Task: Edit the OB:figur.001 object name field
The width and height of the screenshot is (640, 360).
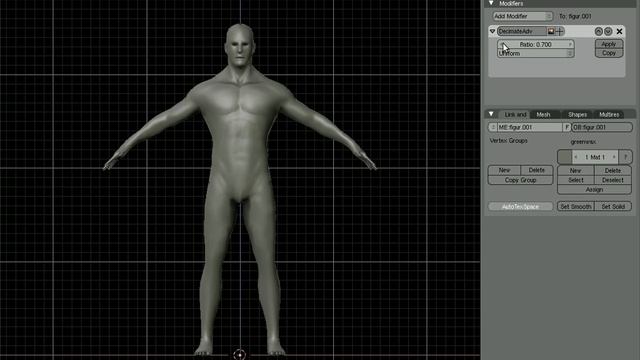Action: point(602,127)
